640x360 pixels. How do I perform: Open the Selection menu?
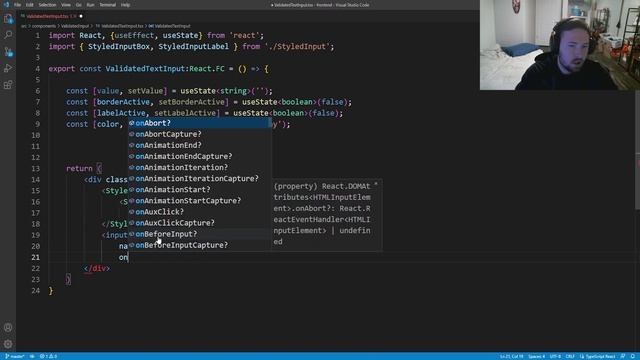tap(47, 5)
